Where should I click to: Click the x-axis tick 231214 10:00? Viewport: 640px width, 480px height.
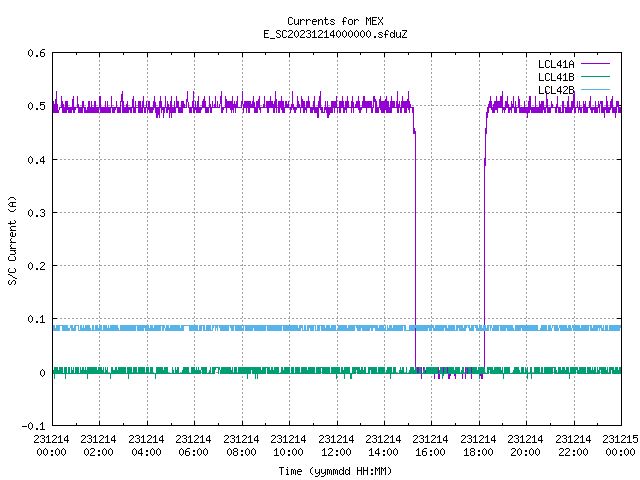(x=288, y=446)
